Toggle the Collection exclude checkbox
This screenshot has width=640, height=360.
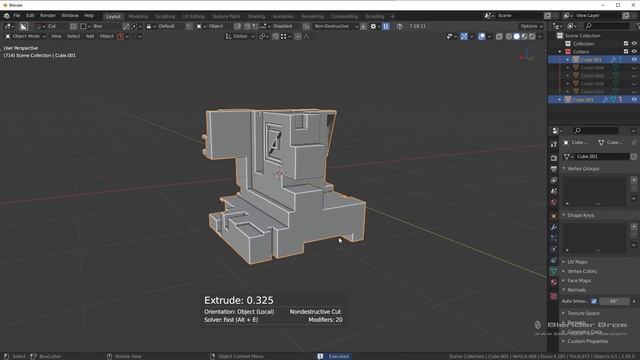[626, 44]
